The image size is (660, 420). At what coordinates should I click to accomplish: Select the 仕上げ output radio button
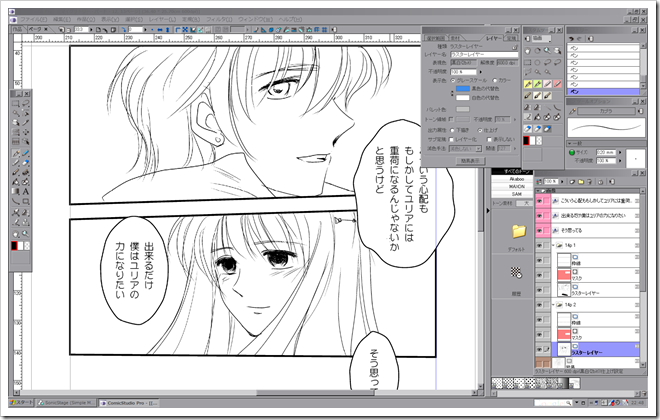[x=480, y=130]
